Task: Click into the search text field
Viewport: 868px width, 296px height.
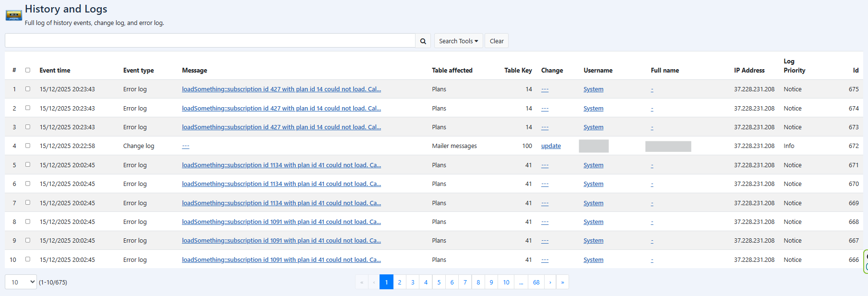Action: pyautogui.click(x=210, y=41)
